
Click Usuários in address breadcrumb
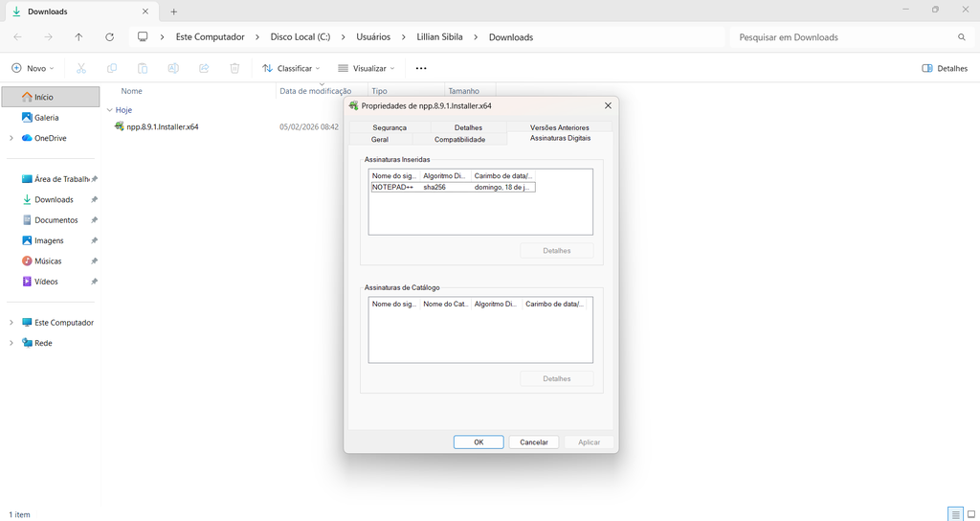click(x=373, y=37)
